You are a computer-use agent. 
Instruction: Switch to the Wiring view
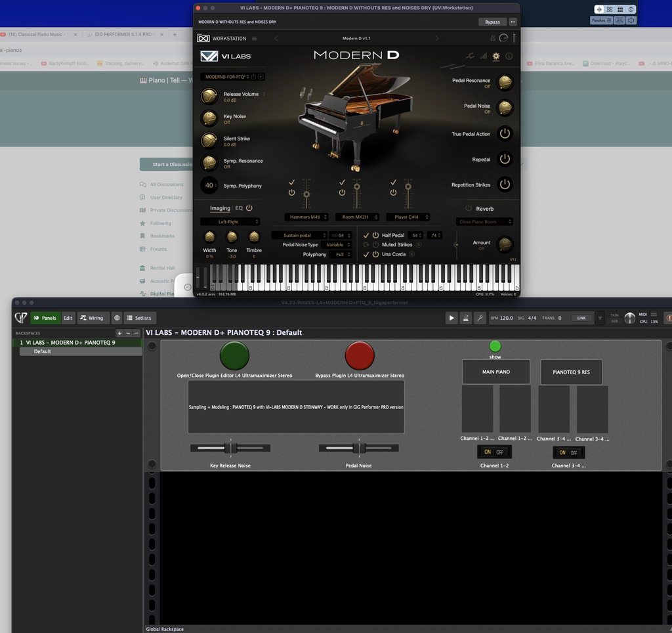click(92, 318)
